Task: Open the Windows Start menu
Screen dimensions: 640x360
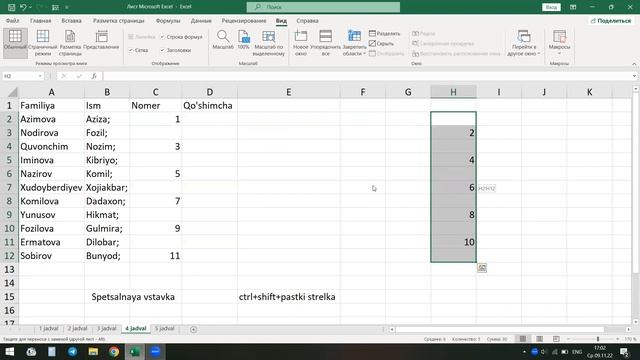Action: click(9, 351)
